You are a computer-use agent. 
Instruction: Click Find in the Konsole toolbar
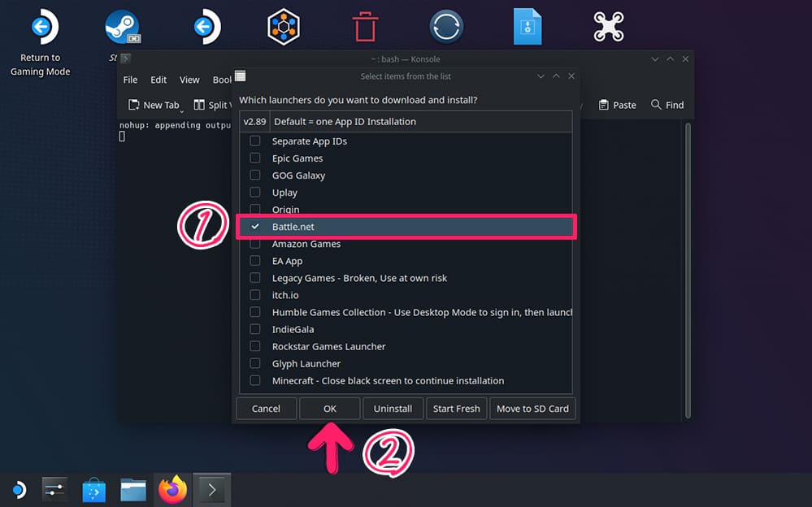click(x=667, y=105)
